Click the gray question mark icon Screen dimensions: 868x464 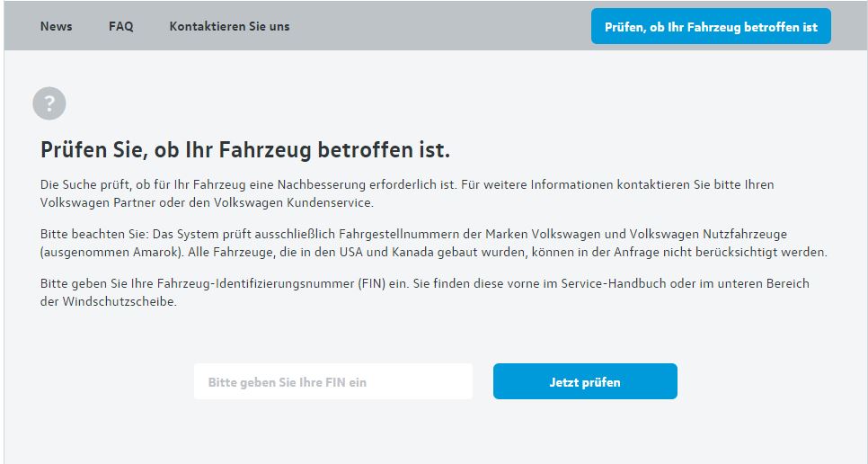49,103
